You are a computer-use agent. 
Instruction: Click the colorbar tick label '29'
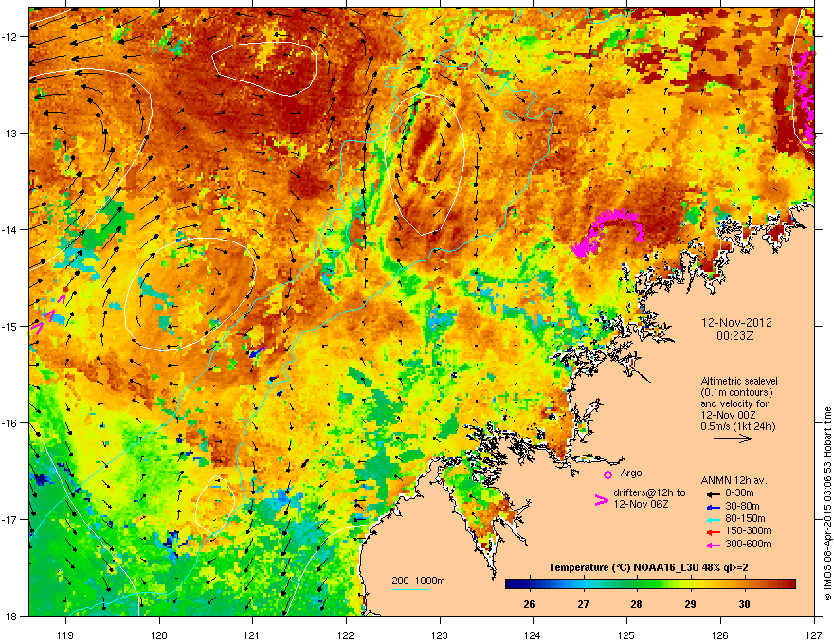[x=690, y=604]
